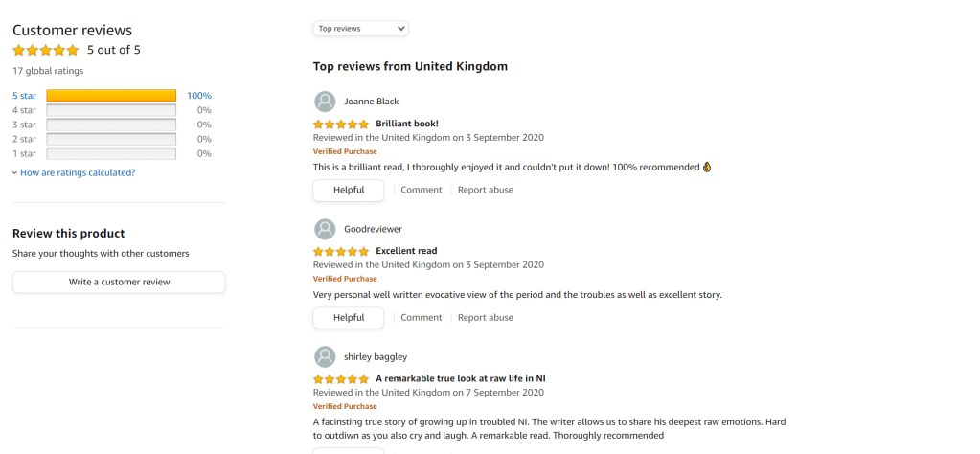Viewport: 980px width, 454px height.
Task: Report abuse on Goodreviewer's review
Action: tap(486, 317)
